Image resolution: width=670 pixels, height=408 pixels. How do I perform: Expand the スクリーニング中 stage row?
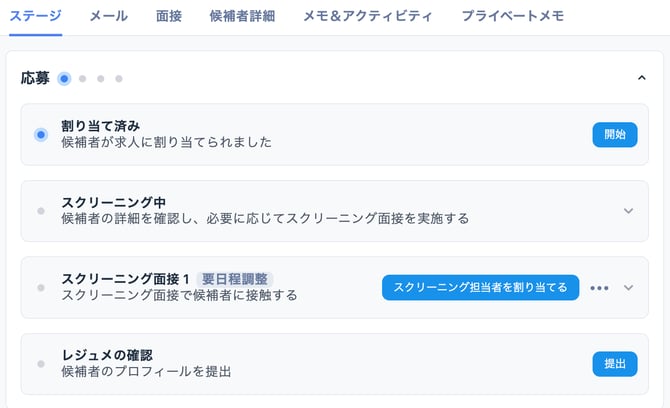coord(628,211)
